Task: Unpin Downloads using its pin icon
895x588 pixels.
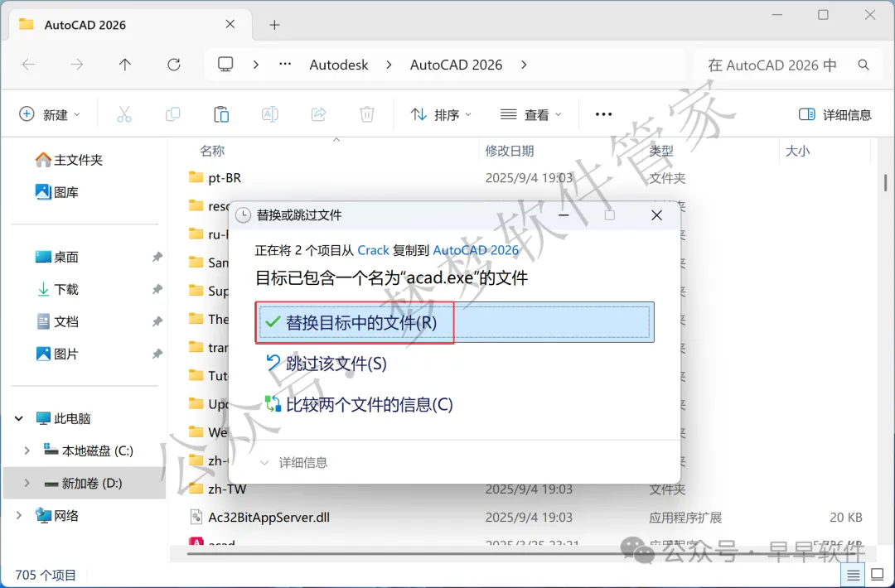Action: point(157,290)
